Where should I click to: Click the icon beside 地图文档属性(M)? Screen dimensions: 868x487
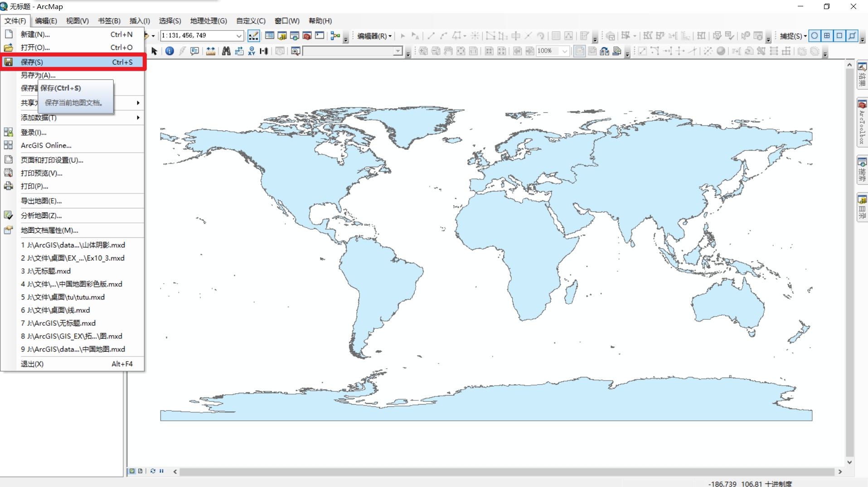(x=8, y=230)
